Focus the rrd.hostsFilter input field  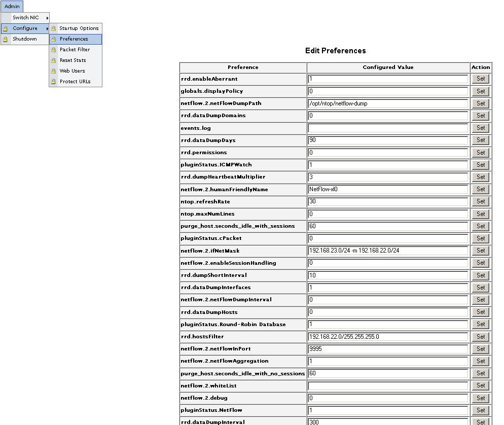(x=387, y=337)
